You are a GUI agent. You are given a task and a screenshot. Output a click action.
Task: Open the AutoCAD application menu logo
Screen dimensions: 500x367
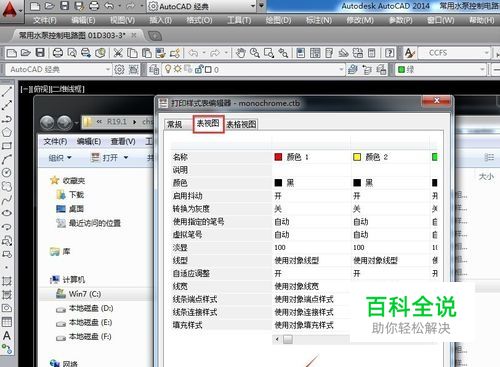10,9
